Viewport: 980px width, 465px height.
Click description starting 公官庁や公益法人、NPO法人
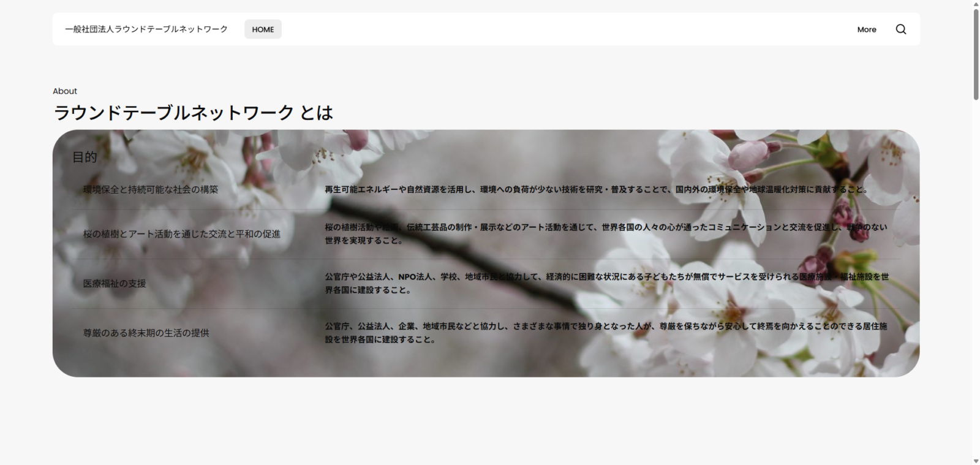coord(606,284)
